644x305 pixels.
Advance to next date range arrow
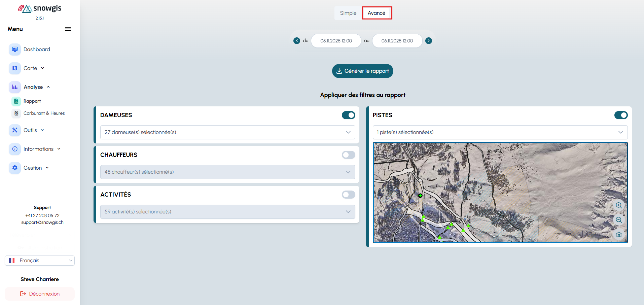pyautogui.click(x=429, y=41)
